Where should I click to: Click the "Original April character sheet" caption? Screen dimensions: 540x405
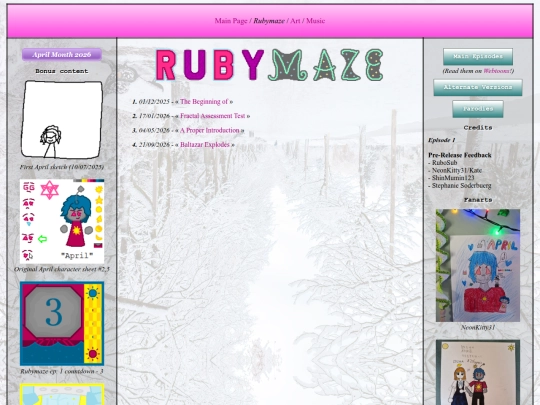[x=62, y=269]
